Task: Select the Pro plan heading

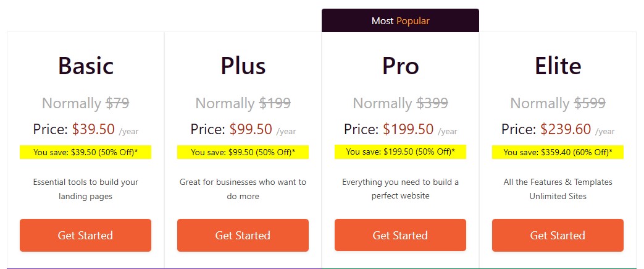Action: 401,66
